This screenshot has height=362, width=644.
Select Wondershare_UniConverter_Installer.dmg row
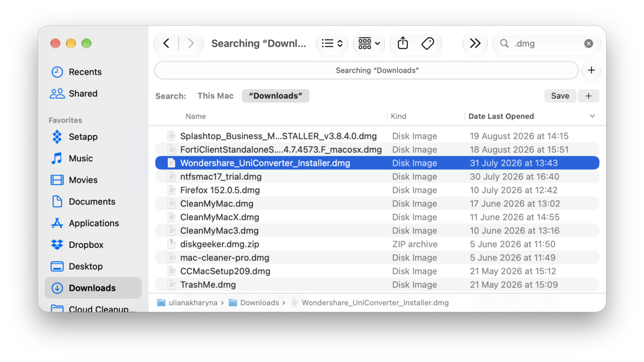pyautogui.click(x=377, y=163)
